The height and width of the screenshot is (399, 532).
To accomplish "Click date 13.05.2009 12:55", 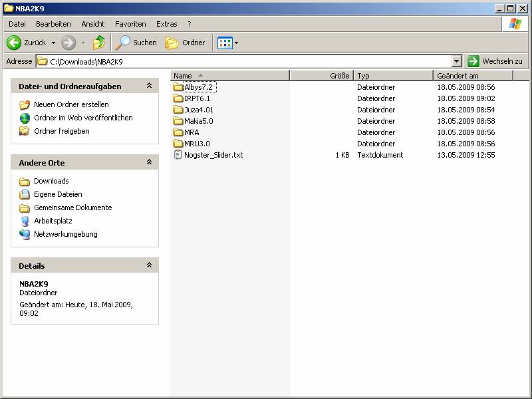I will tap(466, 155).
